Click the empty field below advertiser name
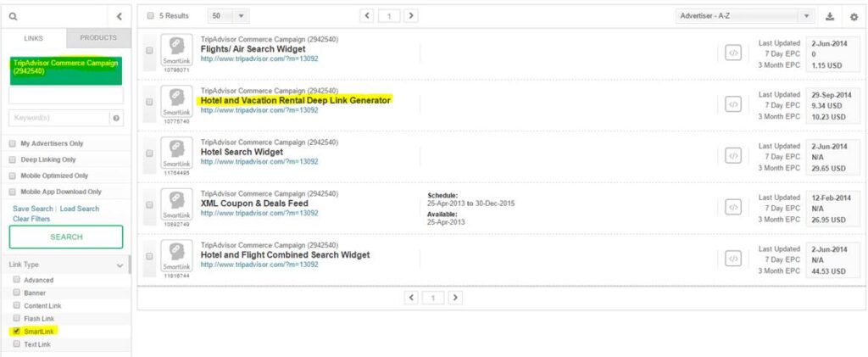Viewport: 868px width, 357px height. [x=66, y=95]
